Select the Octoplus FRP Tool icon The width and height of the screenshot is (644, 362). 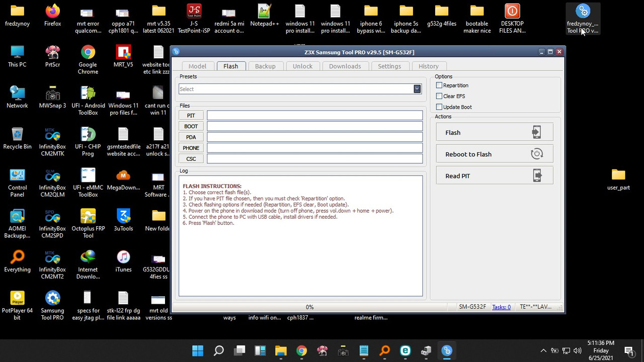pyautogui.click(x=88, y=224)
